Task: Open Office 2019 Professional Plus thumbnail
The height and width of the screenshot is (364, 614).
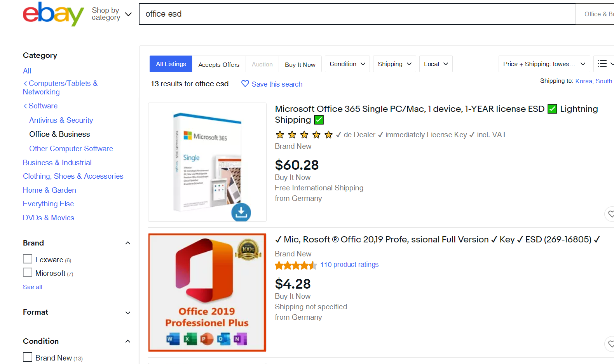Action: pos(207,293)
